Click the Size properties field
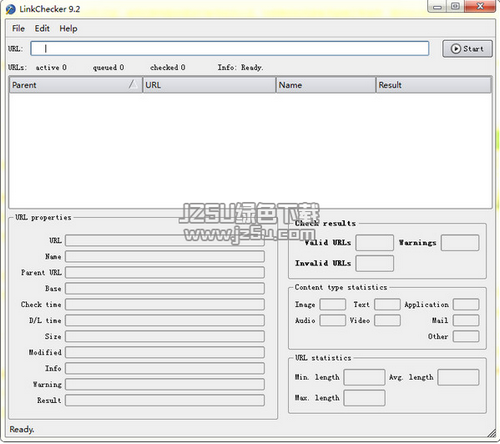 click(165, 336)
